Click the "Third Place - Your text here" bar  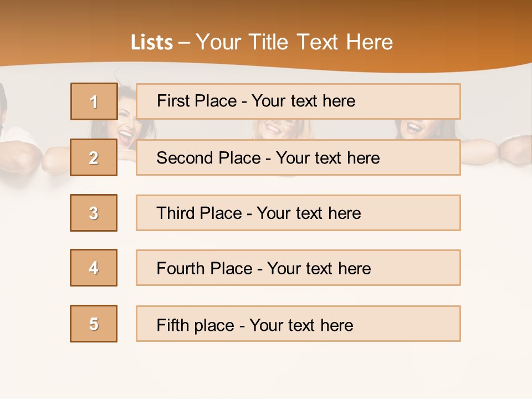point(298,213)
